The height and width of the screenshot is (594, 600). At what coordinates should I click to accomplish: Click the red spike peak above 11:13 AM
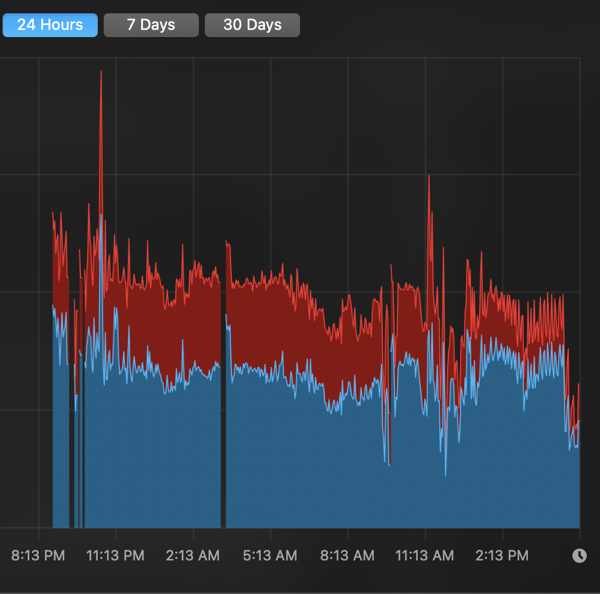(x=429, y=180)
